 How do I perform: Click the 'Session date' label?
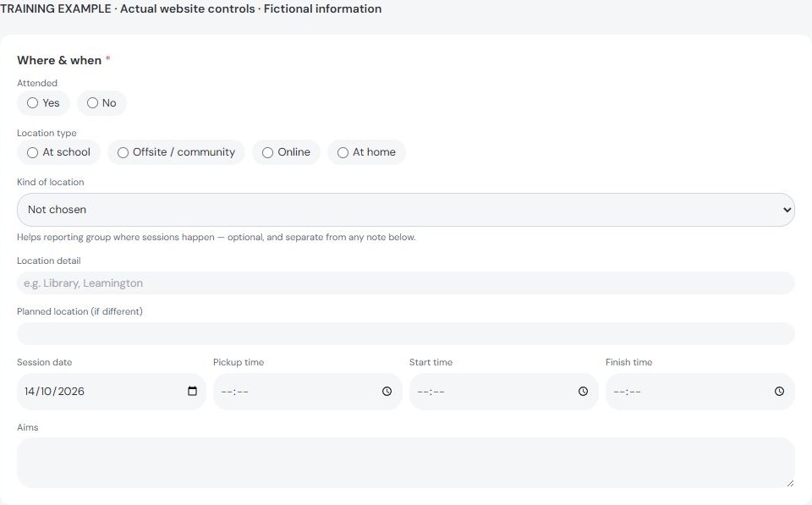[45, 362]
